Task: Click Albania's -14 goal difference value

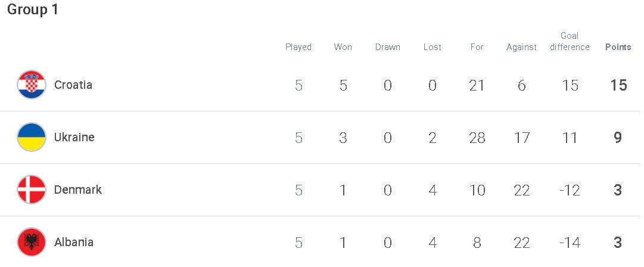Action: 570,243
